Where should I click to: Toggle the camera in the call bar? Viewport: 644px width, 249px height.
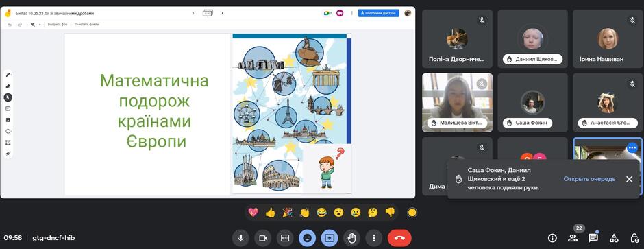[263, 237]
